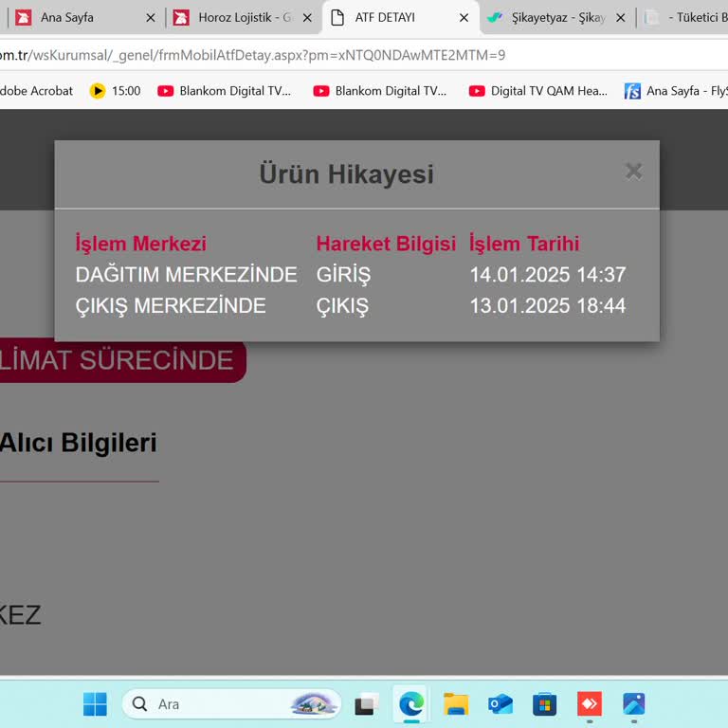Image resolution: width=728 pixels, height=728 pixels.
Task: Select the DAĞITIM MERKEZİNDE row cell
Action: (186, 274)
